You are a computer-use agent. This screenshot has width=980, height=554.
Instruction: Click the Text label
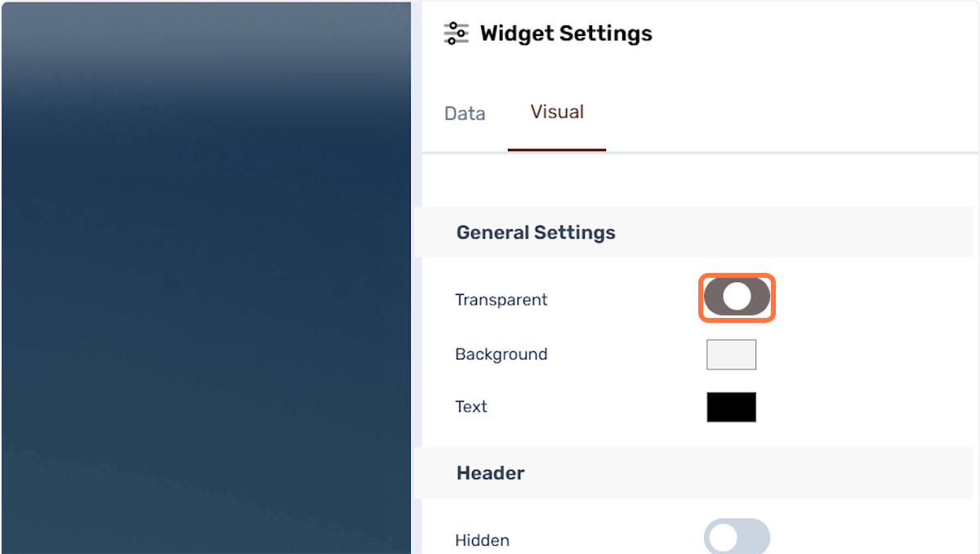[x=471, y=407]
